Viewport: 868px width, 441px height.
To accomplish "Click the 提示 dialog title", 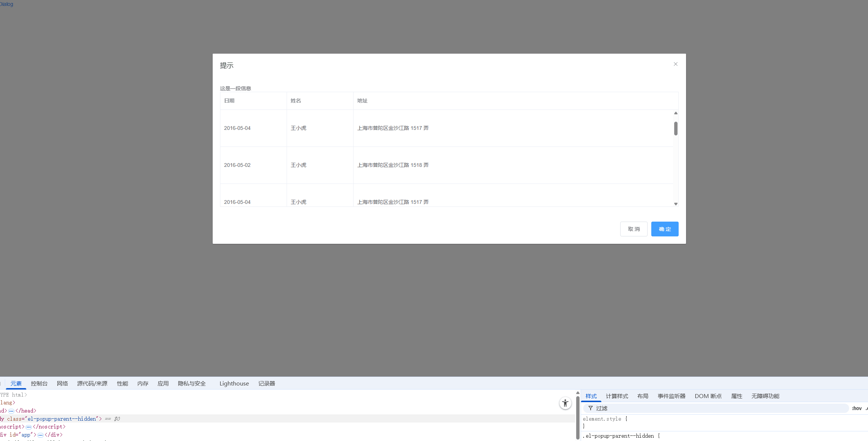I will (227, 65).
